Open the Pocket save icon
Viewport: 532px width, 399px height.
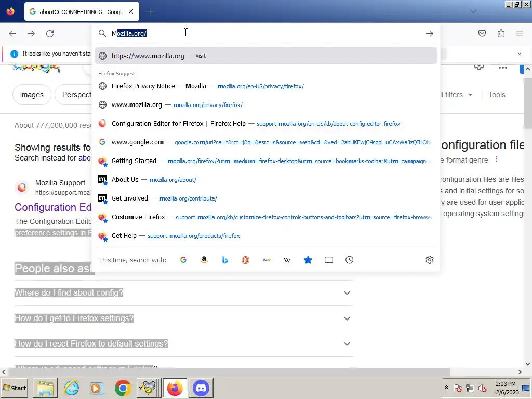pos(482,33)
